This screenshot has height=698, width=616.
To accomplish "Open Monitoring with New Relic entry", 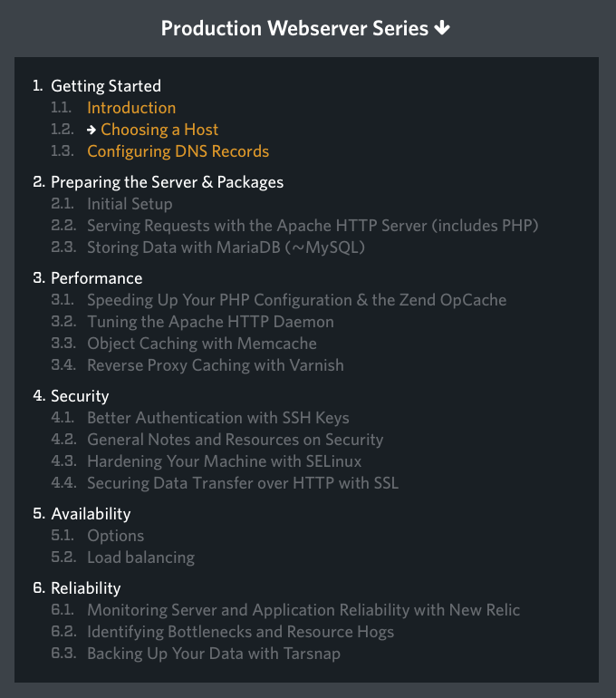I will coord(303,610).
